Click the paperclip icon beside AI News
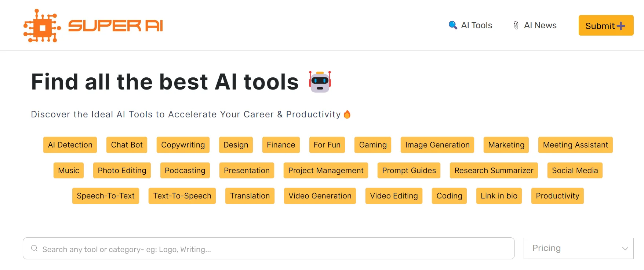 point(516,25)
